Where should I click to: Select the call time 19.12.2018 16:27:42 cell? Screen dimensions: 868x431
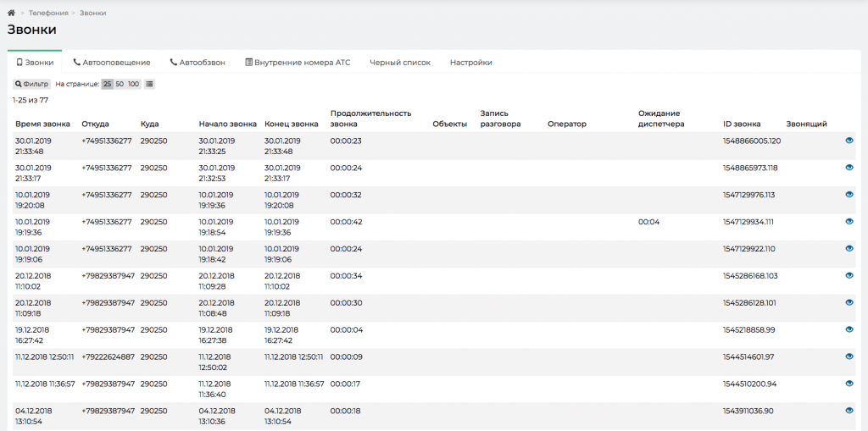pos(32,335)
